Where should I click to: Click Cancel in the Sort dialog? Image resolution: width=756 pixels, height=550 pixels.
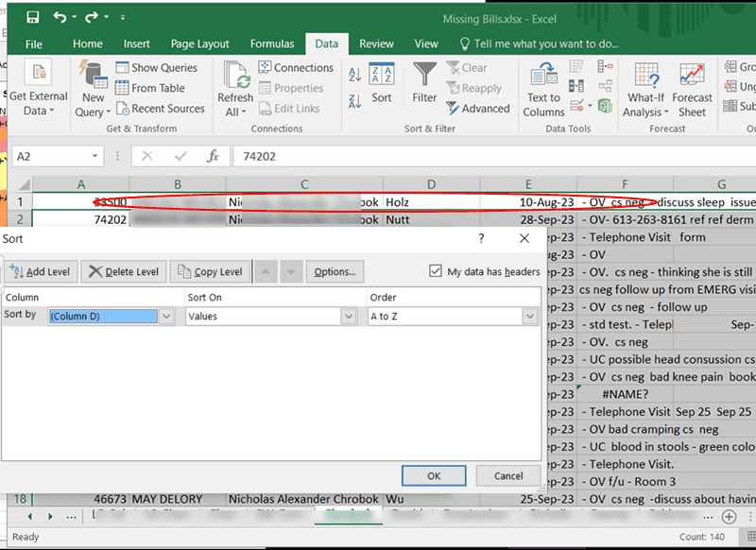(x=508, y=476)
